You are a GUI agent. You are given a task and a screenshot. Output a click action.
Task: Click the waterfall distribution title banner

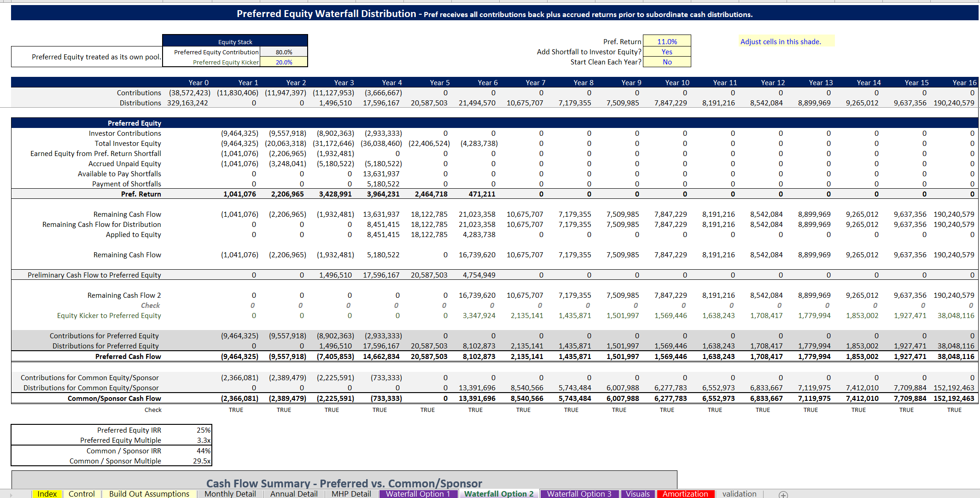495,14
